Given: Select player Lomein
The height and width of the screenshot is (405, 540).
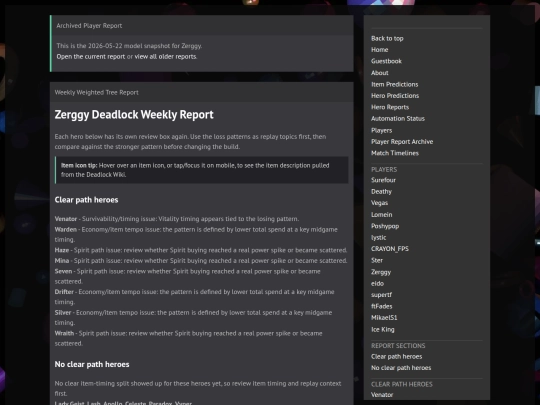Looking at the screenshot, I should pos(382,215).
